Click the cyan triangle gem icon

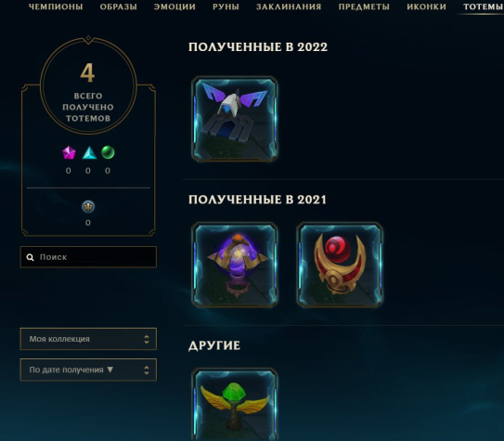click(89, 152)
